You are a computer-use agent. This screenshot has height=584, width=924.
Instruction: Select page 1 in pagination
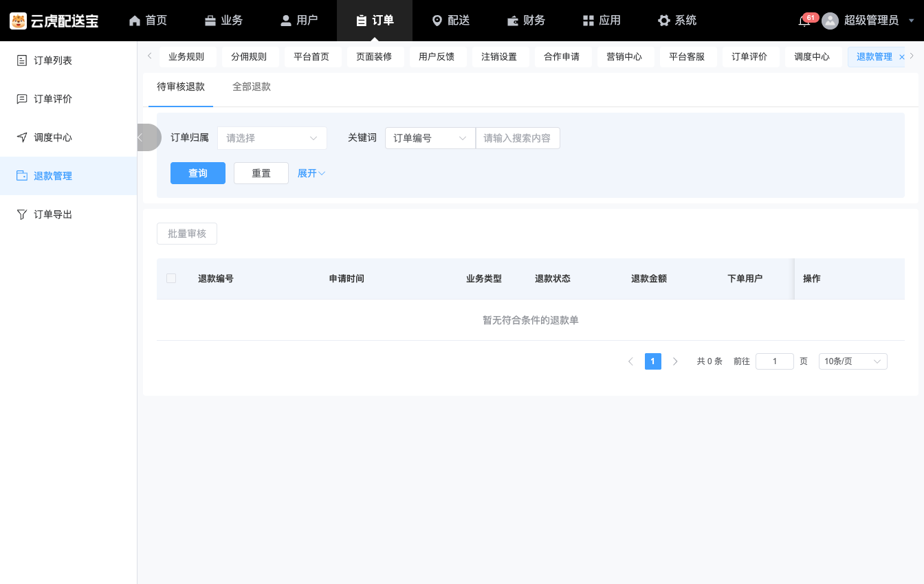pos(653,361)
